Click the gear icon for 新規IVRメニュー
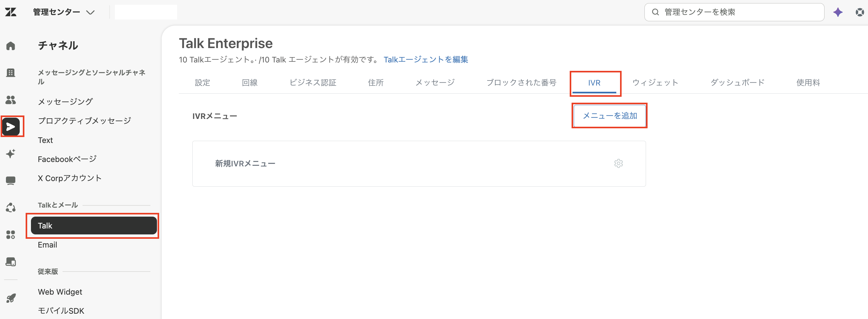The image size is (868, 319). [618, 164]
